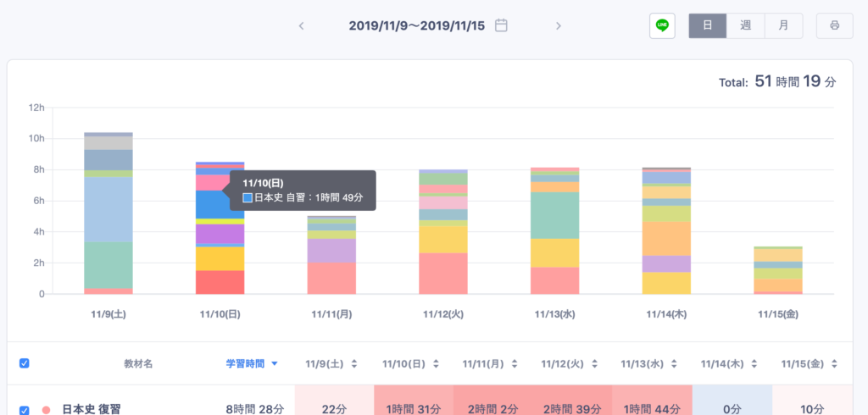Sort by 学習時間 column

pyautogui.click(x=251, y=363)
